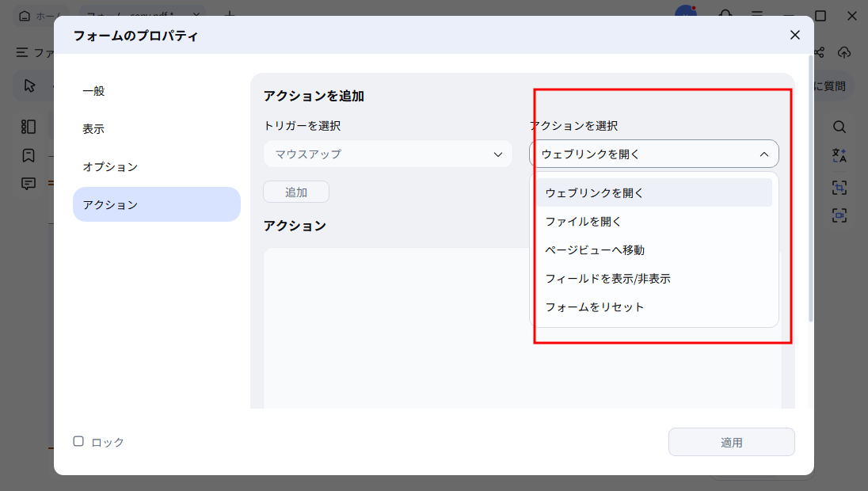Select the screen recording capture tool

[839, 211]
